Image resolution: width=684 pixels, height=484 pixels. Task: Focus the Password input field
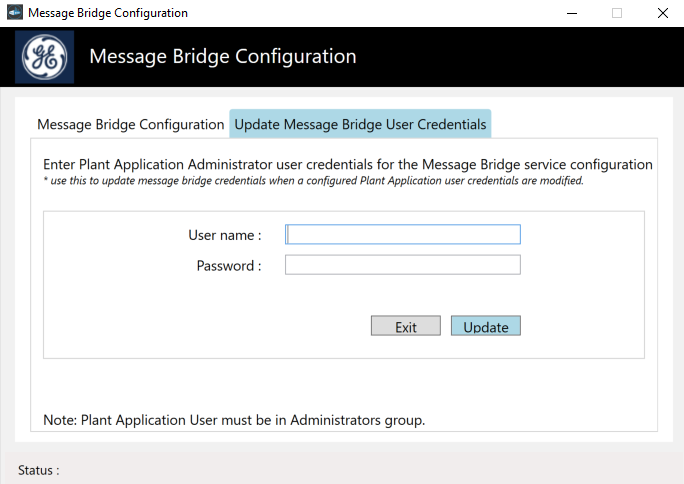click(x=403, y=265)
